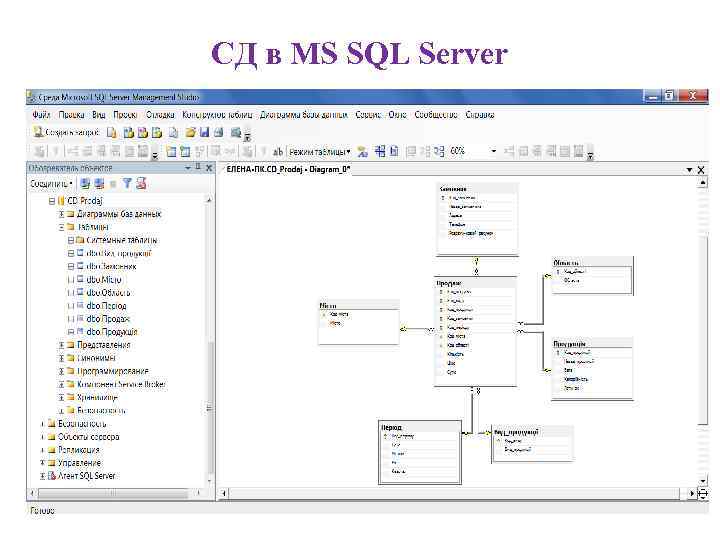720x540 pixels.
Task: Click the Агент SQL Server icon
Action: click(52, 476)
